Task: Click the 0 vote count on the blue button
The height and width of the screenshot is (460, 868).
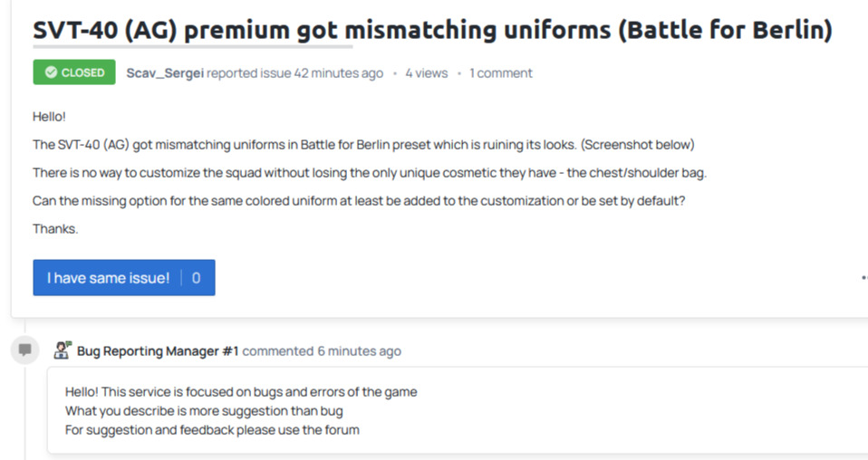Action: [x=196, y=278]
